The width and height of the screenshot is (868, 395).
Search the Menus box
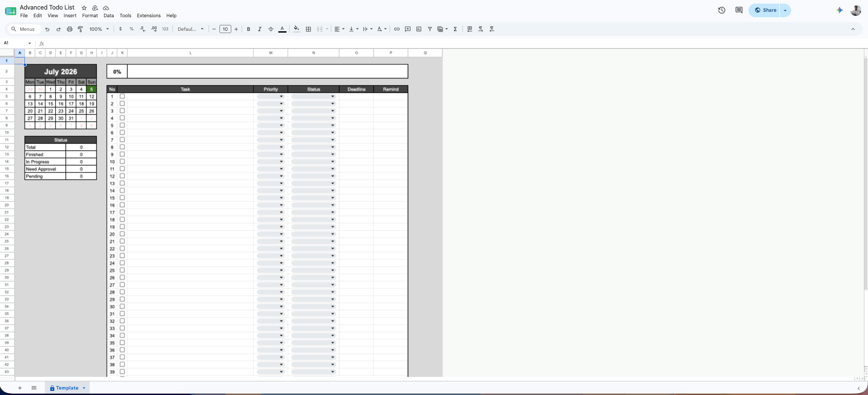click(24, 29)
